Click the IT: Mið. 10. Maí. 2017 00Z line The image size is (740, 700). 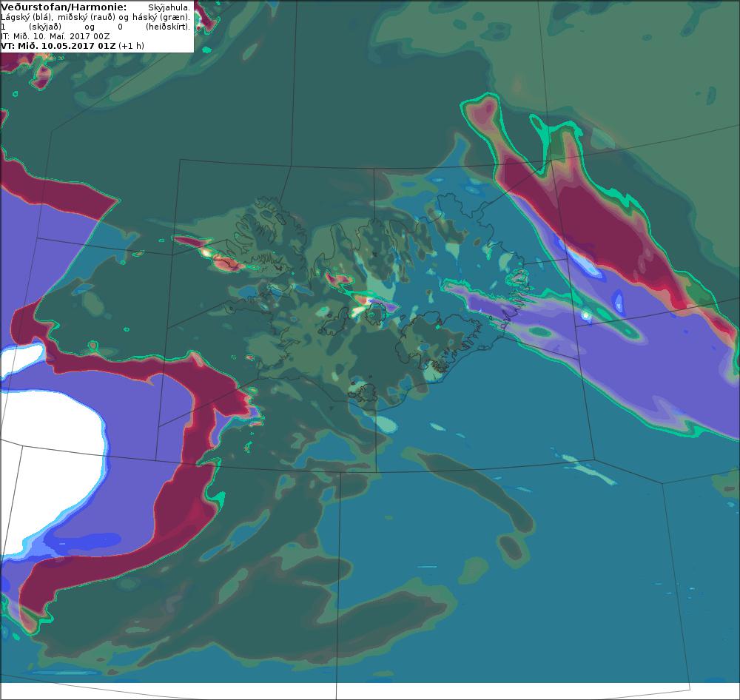tap(55, 36)
